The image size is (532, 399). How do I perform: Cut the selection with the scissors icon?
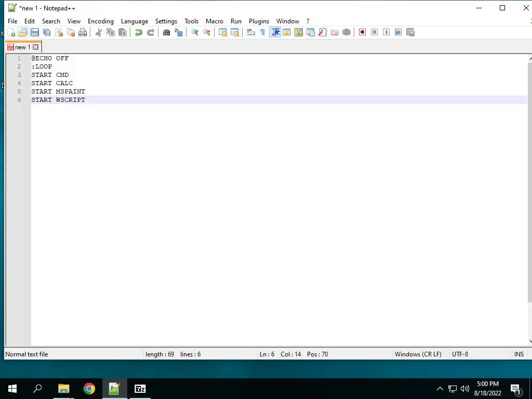tap(99, 32)
